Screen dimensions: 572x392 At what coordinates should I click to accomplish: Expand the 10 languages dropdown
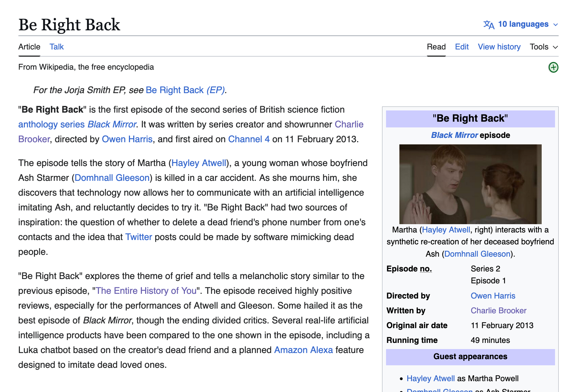coord(523,24)
